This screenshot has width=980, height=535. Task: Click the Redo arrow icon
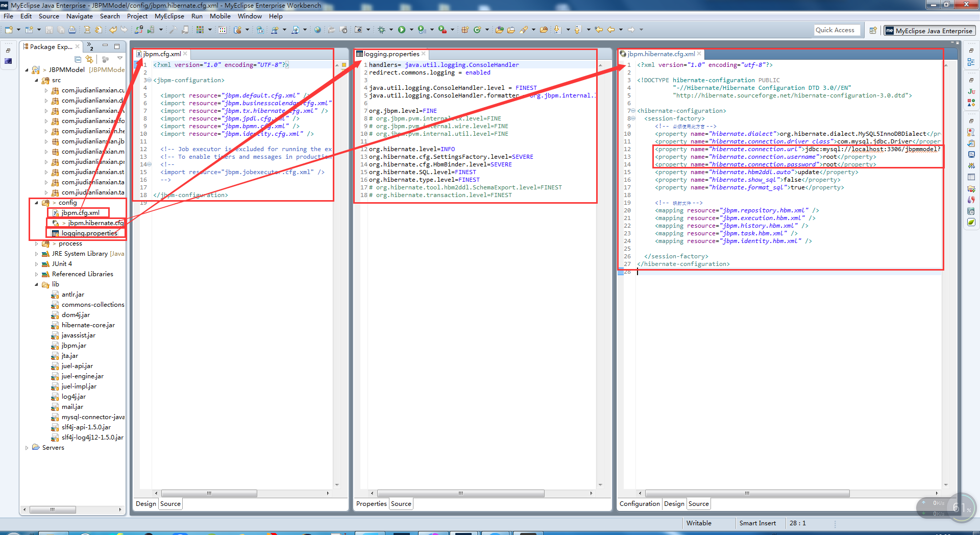tap(125, 30)
